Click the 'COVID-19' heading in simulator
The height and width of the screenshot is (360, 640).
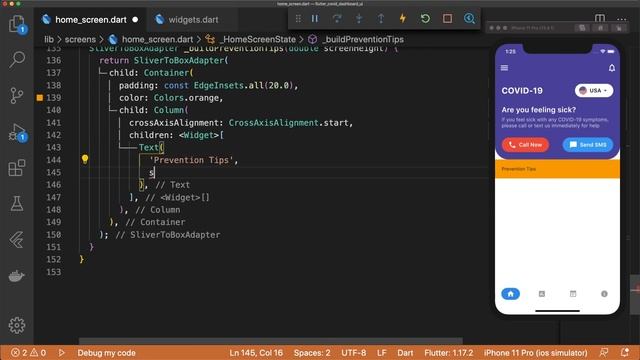coord(522,91)
